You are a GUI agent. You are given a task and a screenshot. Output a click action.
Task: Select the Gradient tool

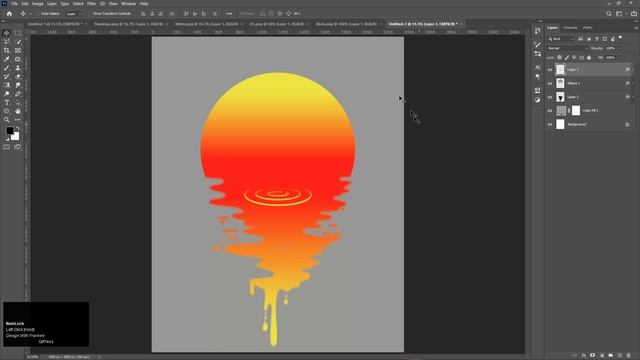point(7,85)
